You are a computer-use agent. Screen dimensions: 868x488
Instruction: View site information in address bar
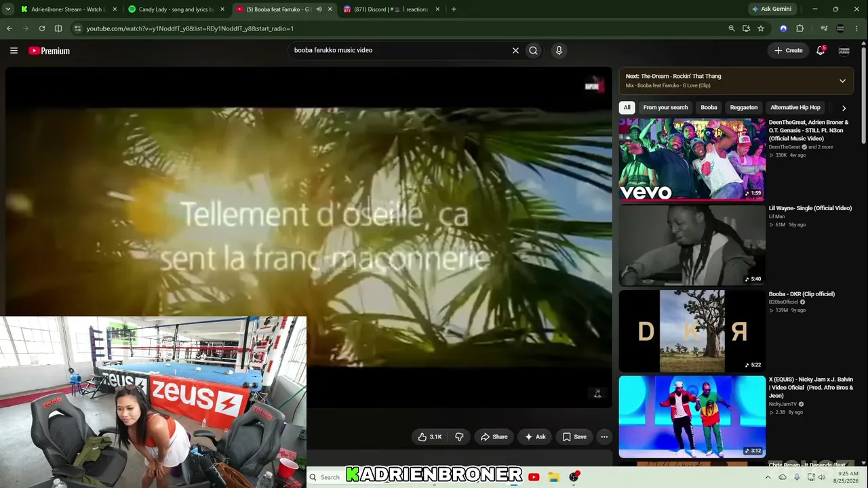[77, 28]
